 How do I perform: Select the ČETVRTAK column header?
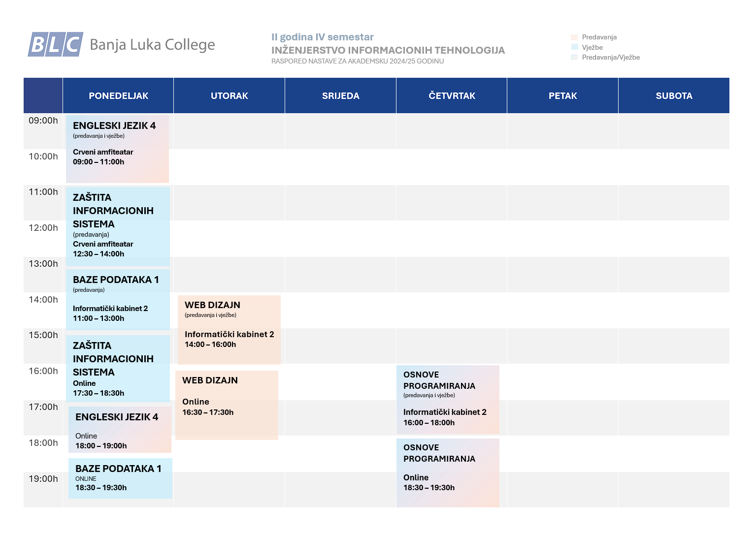452,95
